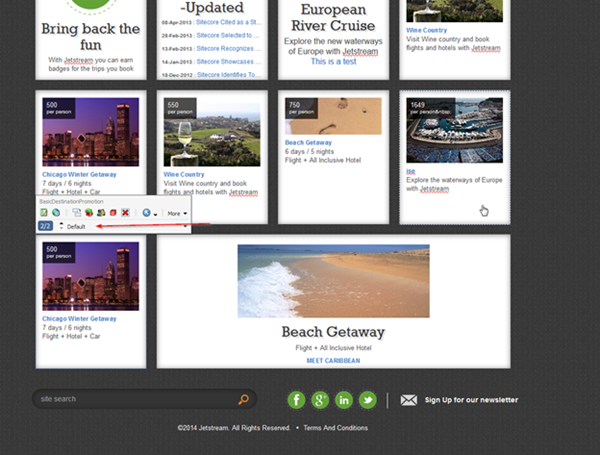Click the wine glass vineyard image priced 550
600x455 pixels.
[212, 132]
